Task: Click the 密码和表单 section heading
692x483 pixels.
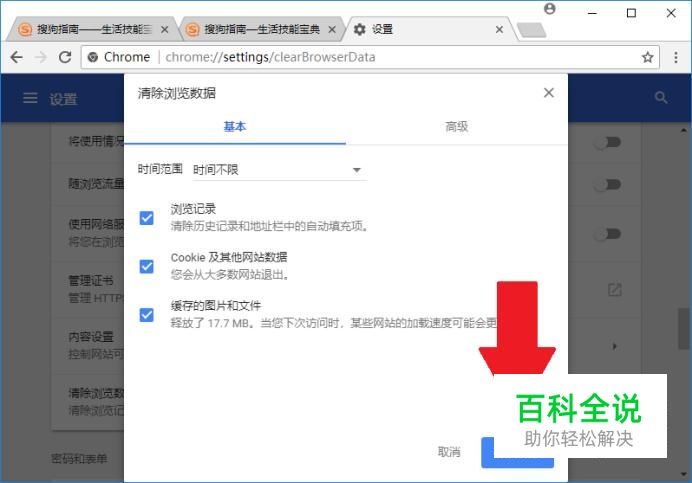Action: [79, 459]
